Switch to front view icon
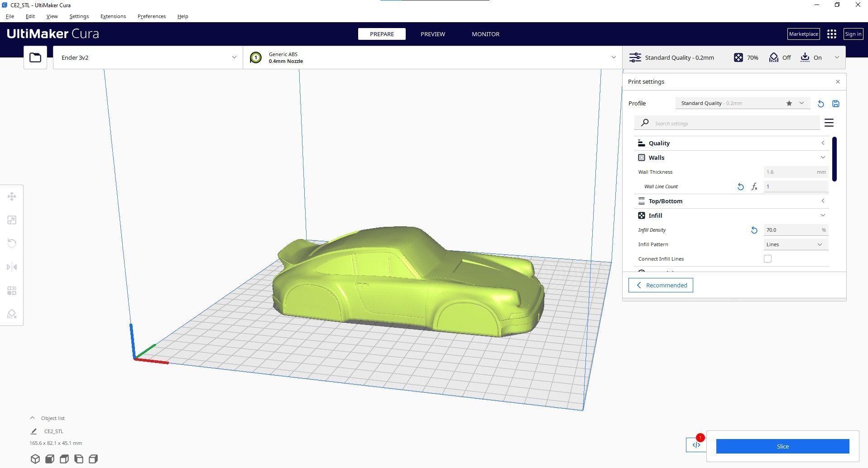This screenshot has width=868, height=468. [50, 459]
